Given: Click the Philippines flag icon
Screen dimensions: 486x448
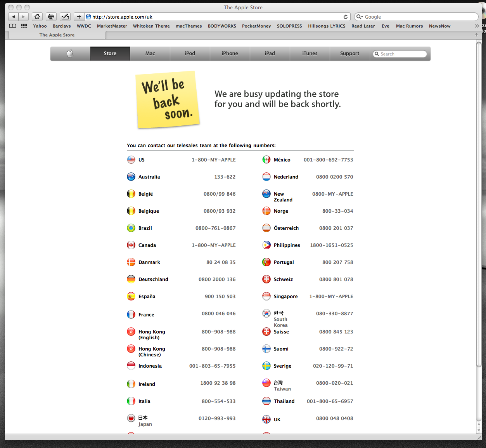Looking at the screenshot, I should 266,245.
